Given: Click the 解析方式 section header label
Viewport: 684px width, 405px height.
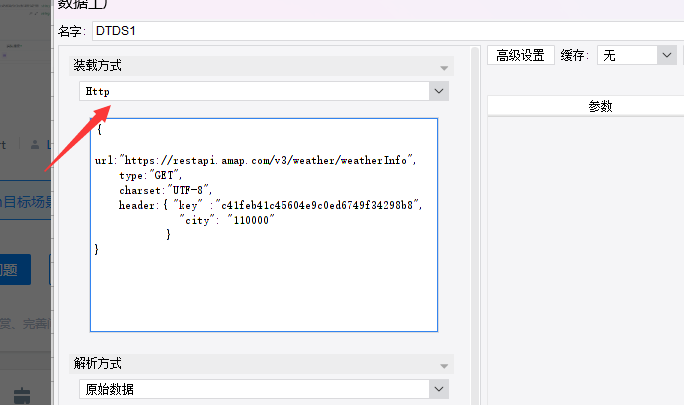Looking at the screenshot, I should (x=97, y=363).
